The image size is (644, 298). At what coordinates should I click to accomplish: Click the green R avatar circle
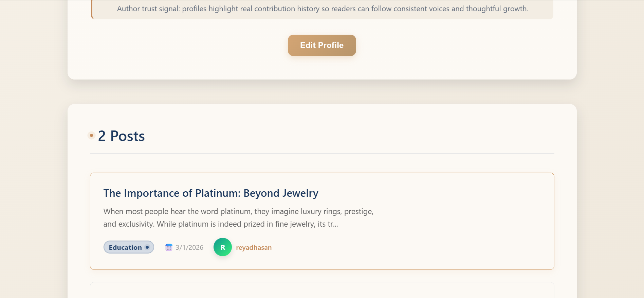coord(223,247)
